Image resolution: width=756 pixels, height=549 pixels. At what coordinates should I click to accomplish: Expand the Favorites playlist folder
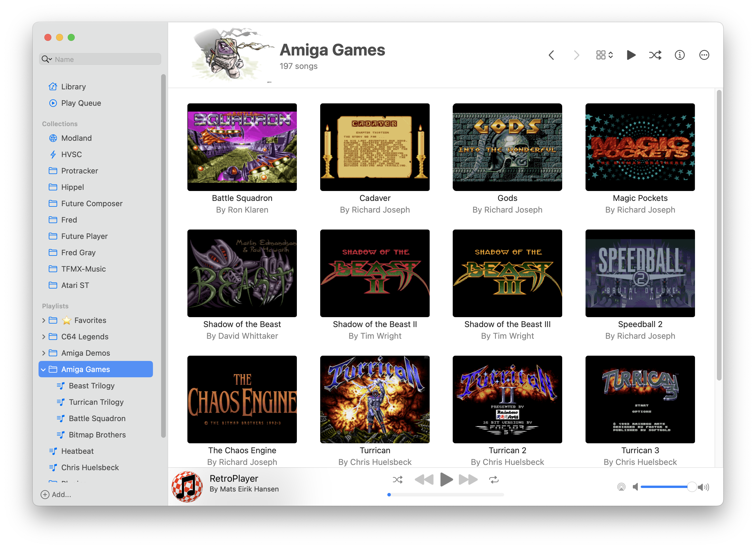tap(44, 320)
